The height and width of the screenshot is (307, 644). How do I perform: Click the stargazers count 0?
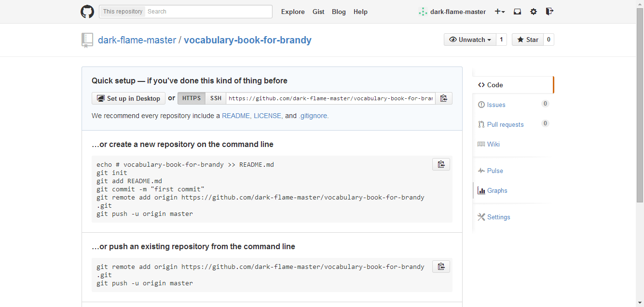click(x=549, y=40)
